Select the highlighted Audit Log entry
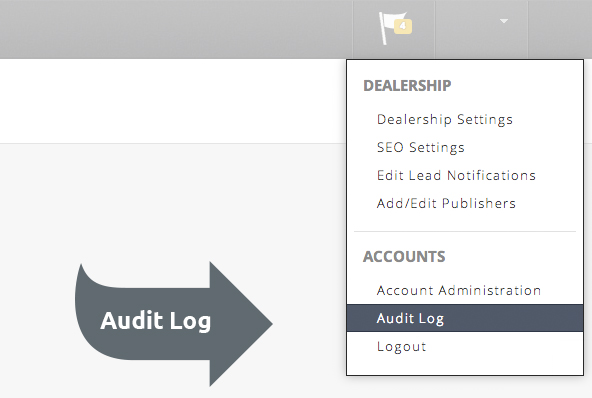 pos(465,318)
